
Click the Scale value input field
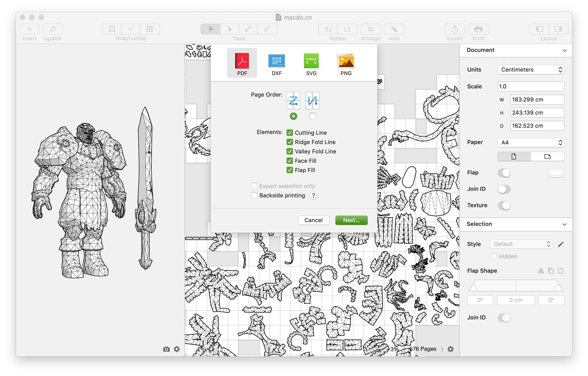click(x=530, y=87)
